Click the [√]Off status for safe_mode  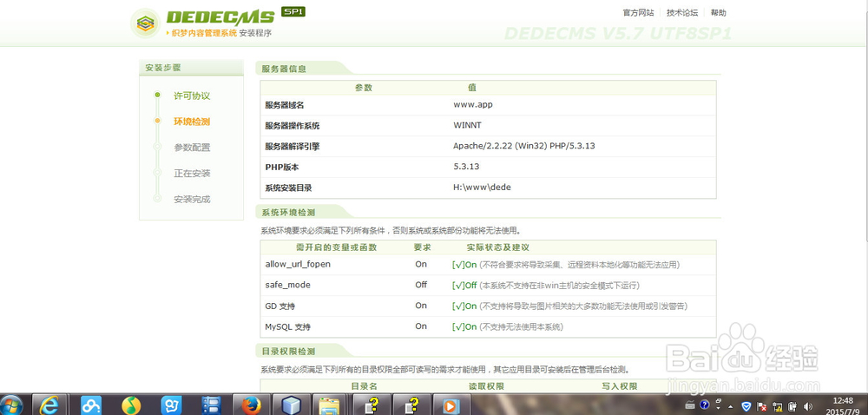point(464,286)
